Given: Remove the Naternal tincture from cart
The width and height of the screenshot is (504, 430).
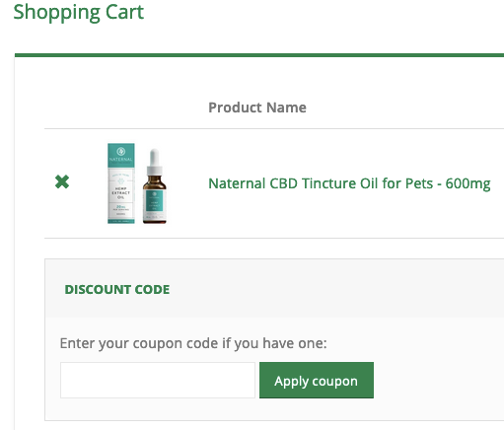Looking at the screenshot, I should (62, 181).
